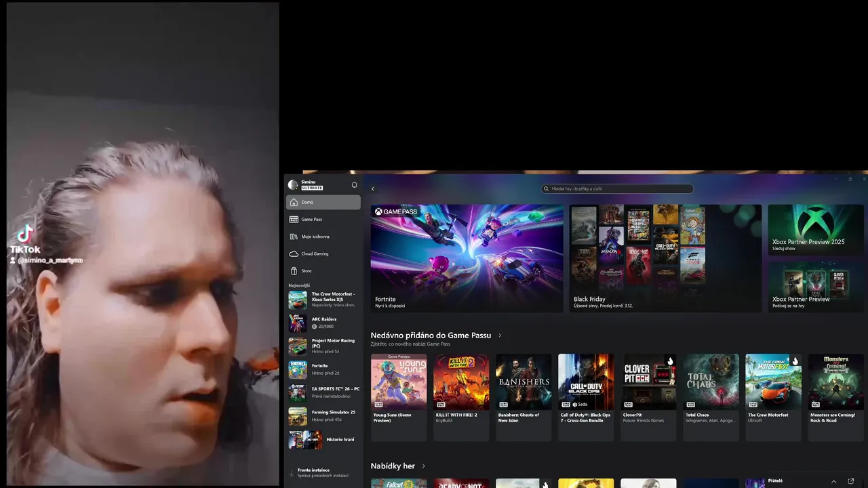Go back with the arrow icon
Viewport: 868px width, 488px height.
pyautogui.click(x=372, y=189)
